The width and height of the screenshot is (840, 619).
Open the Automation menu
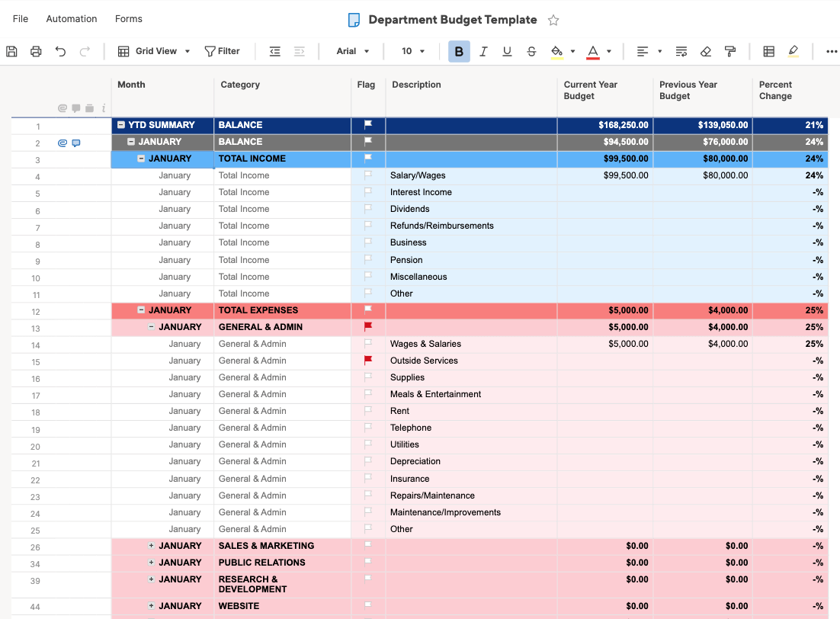tap(72, 18)
